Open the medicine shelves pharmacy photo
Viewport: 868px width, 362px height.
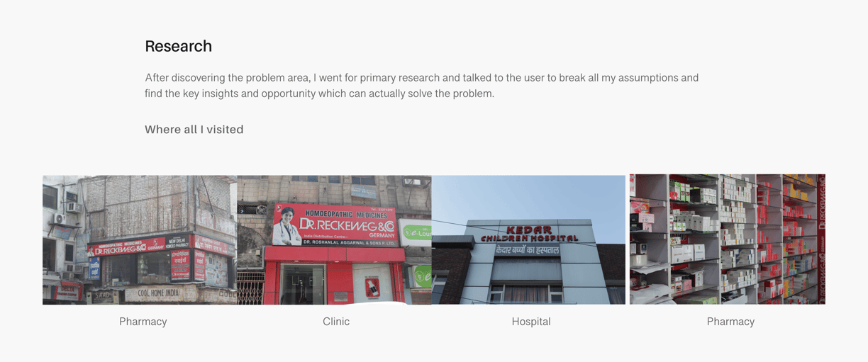727,239
